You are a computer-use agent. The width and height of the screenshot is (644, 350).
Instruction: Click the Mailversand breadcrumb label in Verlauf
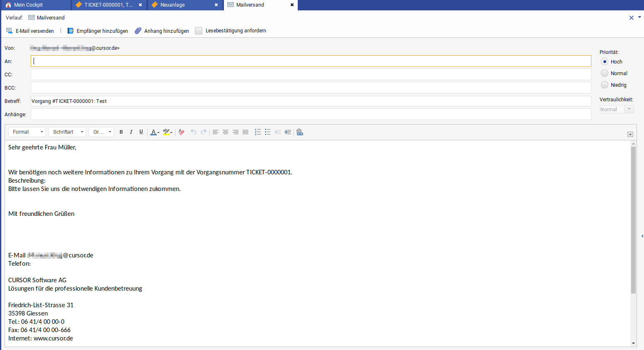tap(51, 18)
